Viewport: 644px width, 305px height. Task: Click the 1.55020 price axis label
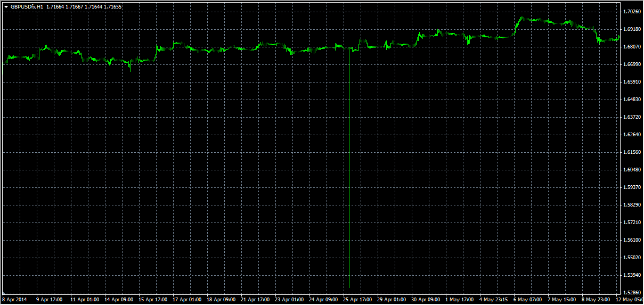(x=632, y=257)
